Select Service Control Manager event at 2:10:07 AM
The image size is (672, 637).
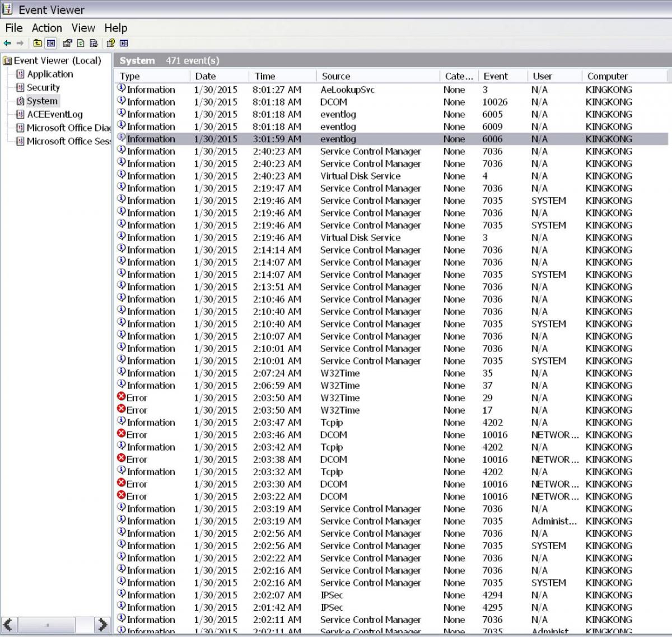pyautogui.click(x=391, y=336)
